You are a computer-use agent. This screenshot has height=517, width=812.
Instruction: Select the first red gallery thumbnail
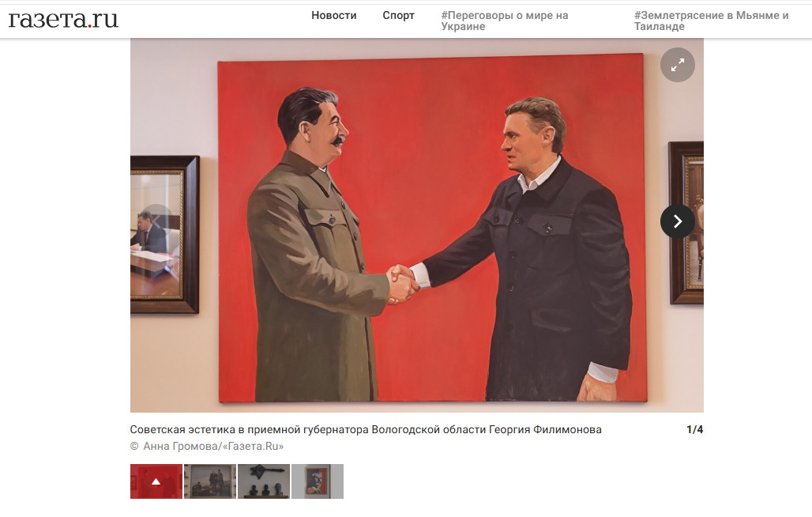(x=156, y=481)
